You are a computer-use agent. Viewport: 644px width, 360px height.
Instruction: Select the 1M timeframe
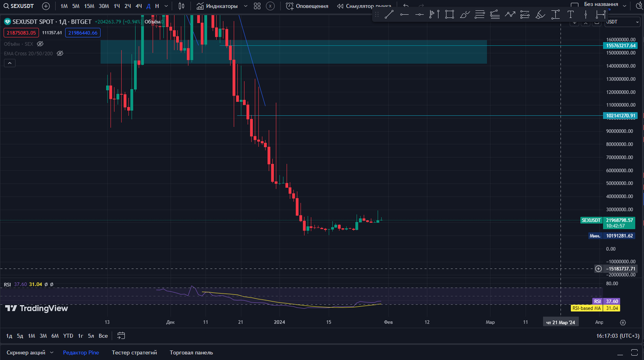click(x=64, y=6)
